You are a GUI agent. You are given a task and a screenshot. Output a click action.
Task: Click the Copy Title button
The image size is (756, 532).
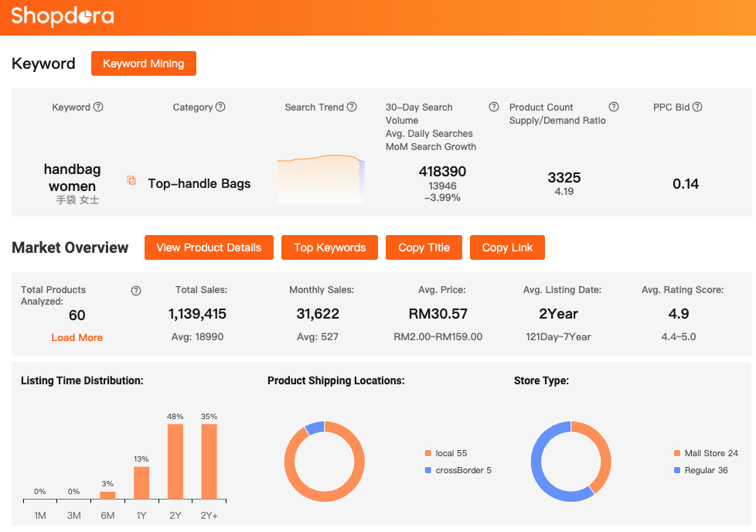pos(424,247)
